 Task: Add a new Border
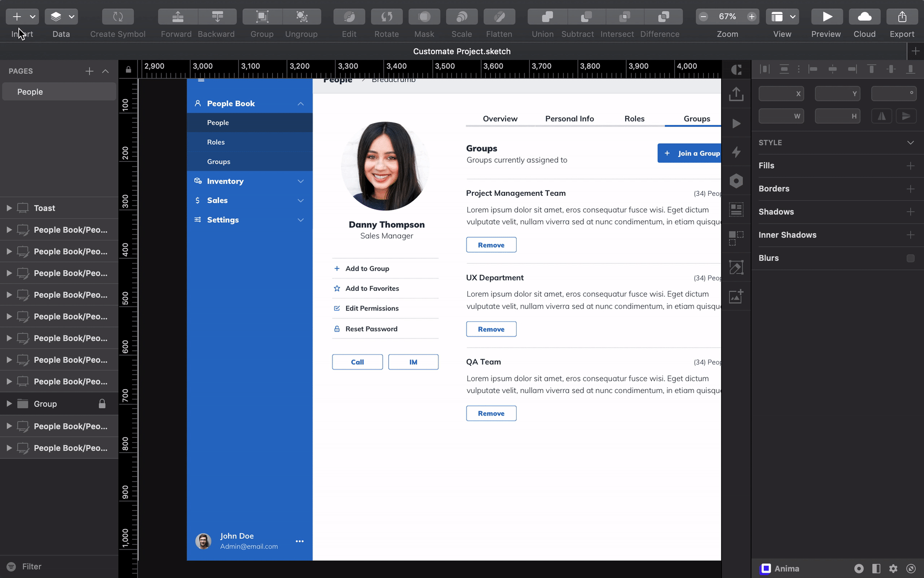tap(910, 189)
